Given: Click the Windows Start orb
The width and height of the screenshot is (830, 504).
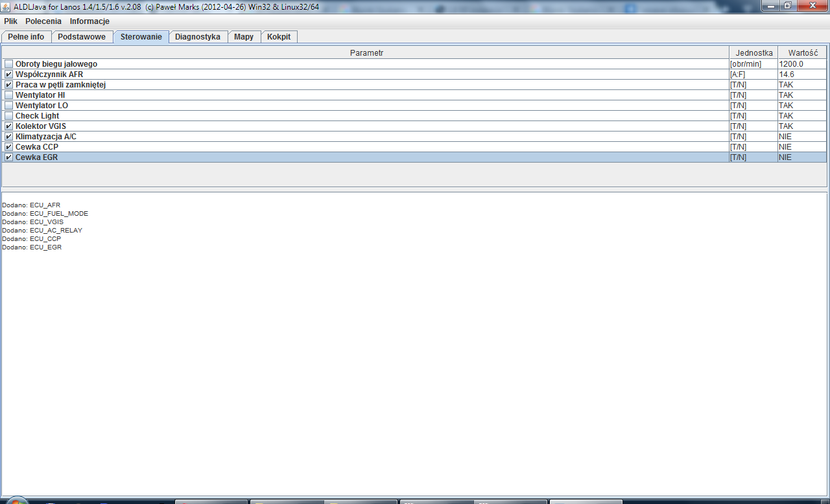Looking at the screenshot, I should 16,501.
